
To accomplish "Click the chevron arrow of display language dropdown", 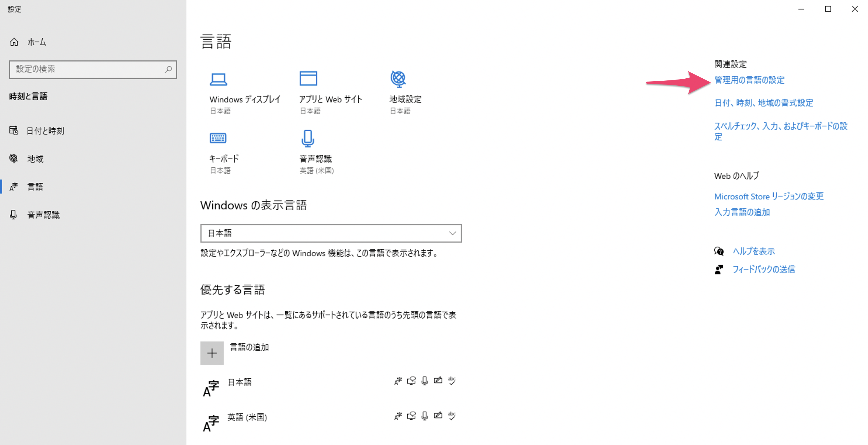I will (x=452, y=233).
